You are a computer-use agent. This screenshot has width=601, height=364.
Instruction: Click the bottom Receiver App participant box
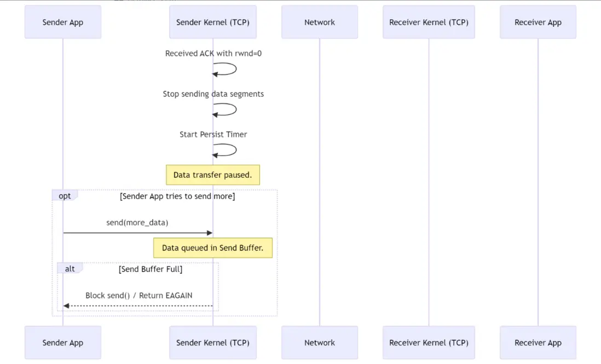(538, 343)
